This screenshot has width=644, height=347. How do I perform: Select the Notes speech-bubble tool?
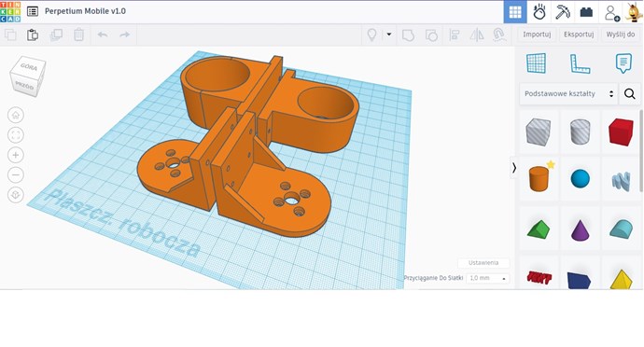(x=623, y=63)
